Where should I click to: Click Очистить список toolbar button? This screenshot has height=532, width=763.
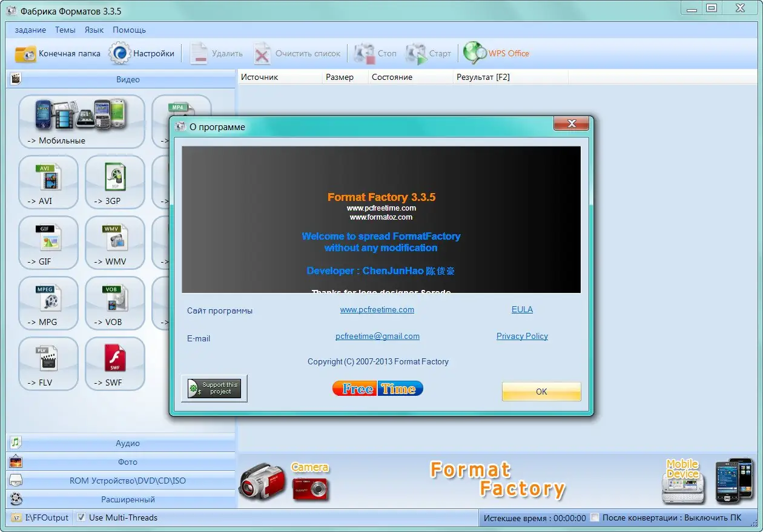point(297,53)
